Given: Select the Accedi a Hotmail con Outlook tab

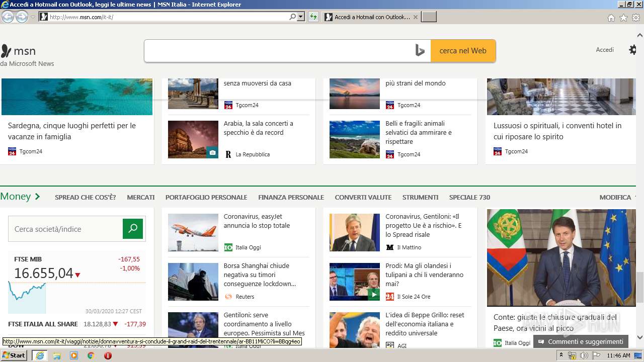Looking at the screenshot, I should click(370, 17).
